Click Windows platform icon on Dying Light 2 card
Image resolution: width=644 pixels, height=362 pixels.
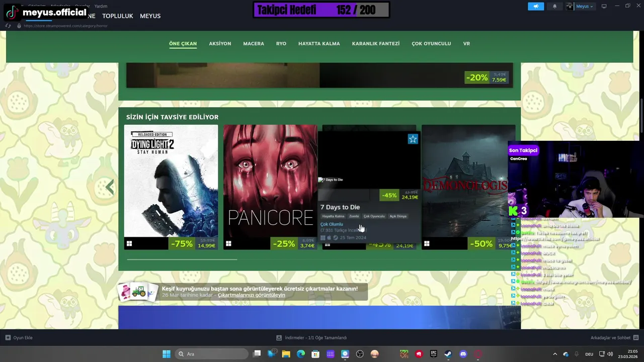click(129, 244)
